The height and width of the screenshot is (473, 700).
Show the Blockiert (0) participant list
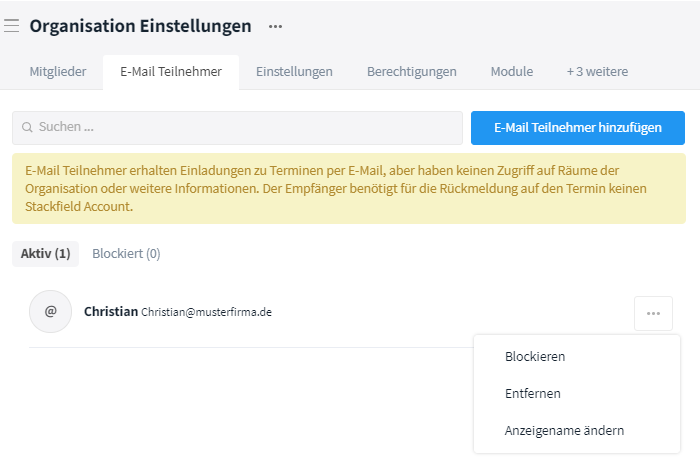(x=126, y=254)
